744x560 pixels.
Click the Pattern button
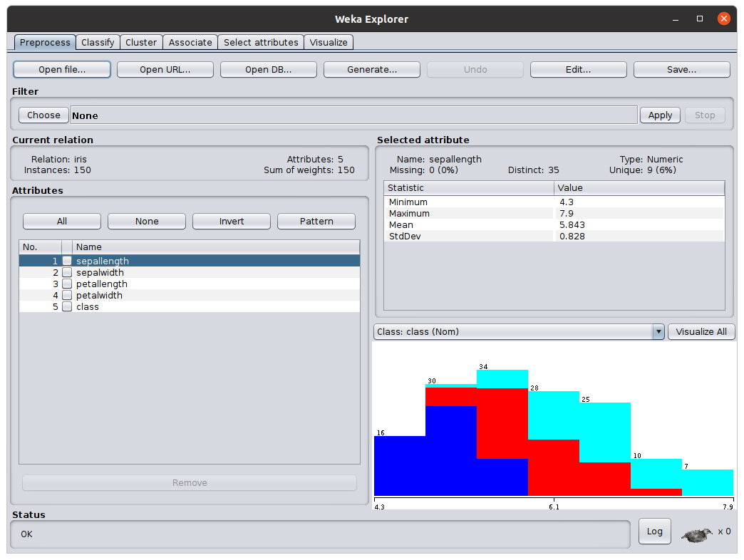tap(316, 222)
